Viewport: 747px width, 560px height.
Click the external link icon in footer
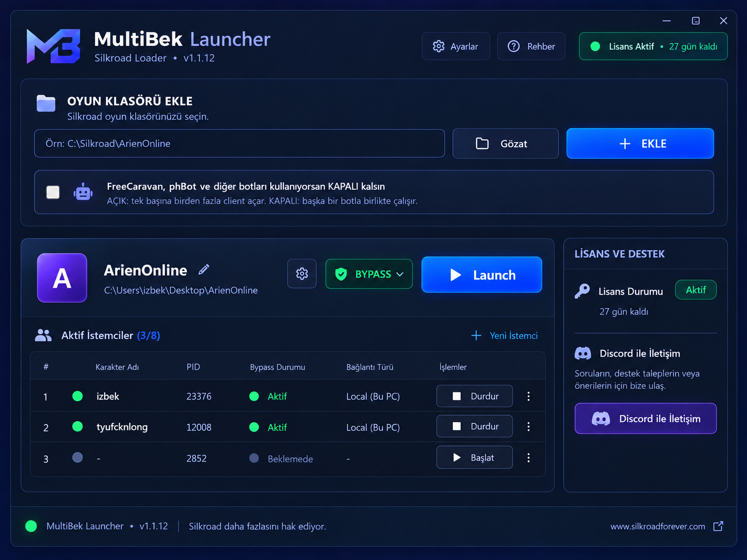(718, 526)
